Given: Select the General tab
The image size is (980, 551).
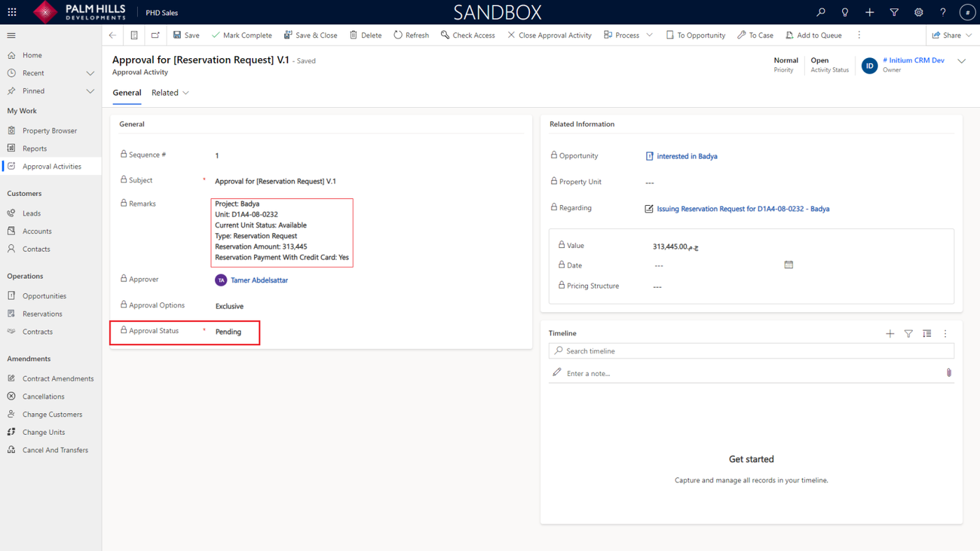Looking at the screenshot, I should point(127,92).
